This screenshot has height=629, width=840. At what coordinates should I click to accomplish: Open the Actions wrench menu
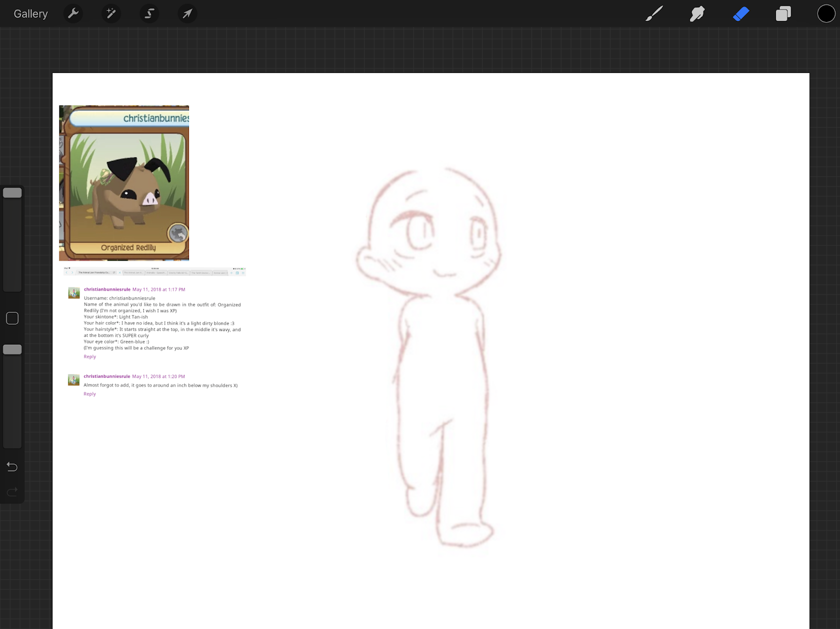tap(73, 13)
